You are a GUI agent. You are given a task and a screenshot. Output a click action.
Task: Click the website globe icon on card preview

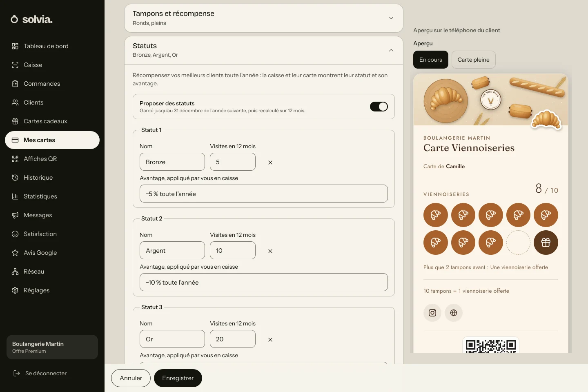coord(454,313)
